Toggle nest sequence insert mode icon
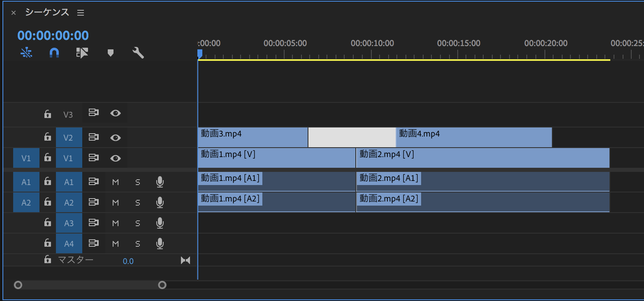This screenshot has width=644, height=301. [26, 53]
